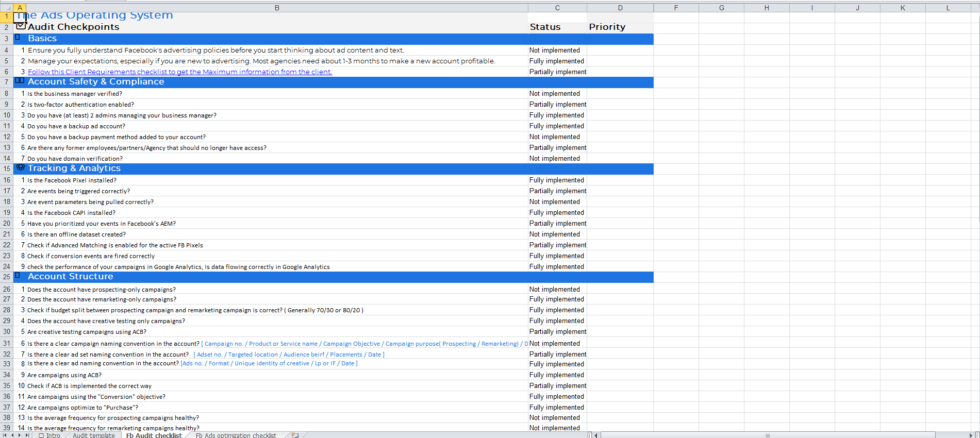
Task: Select column D header
Action: (x=620, y=8)
